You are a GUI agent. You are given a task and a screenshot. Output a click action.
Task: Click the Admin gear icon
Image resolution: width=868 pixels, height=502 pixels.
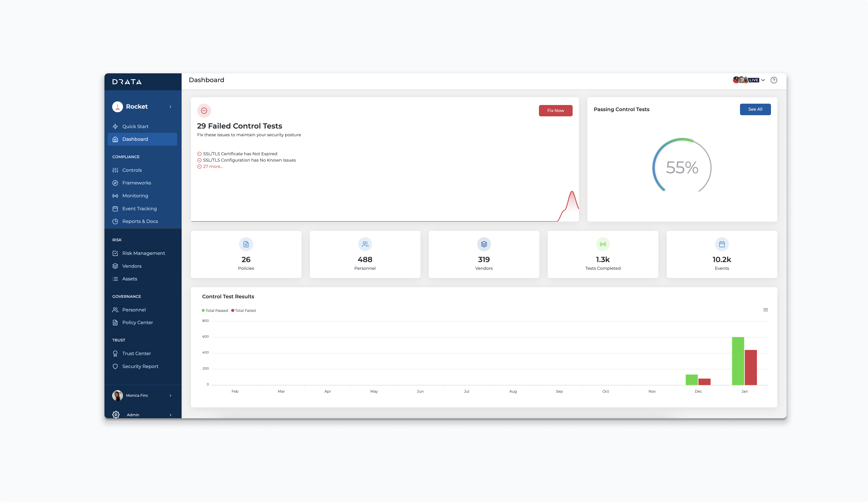[116, 414]
